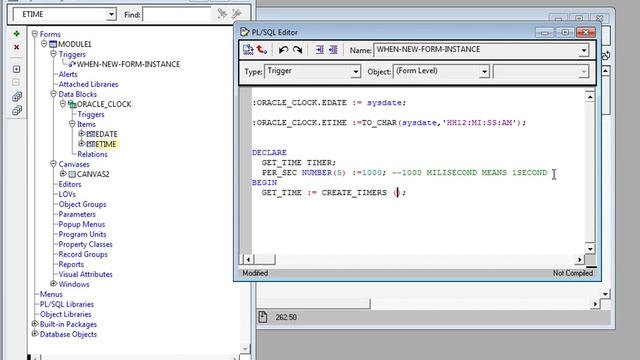
Task: Expand the Windows node
Action: tap(53, 284)
